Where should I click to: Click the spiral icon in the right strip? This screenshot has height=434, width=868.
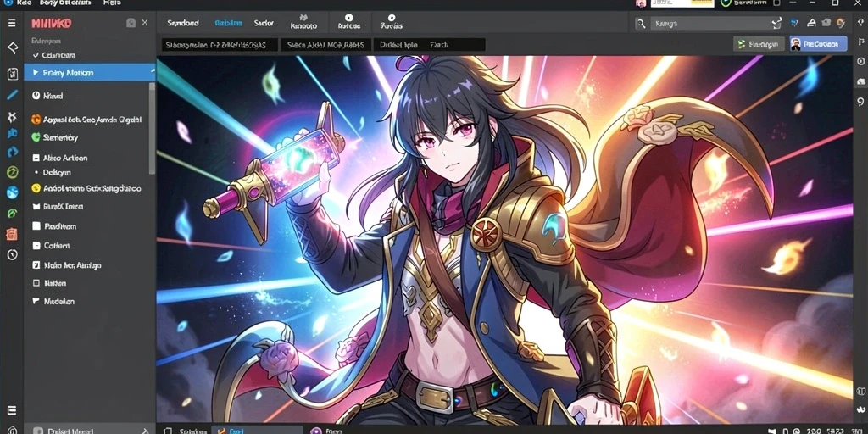point(861,102)
